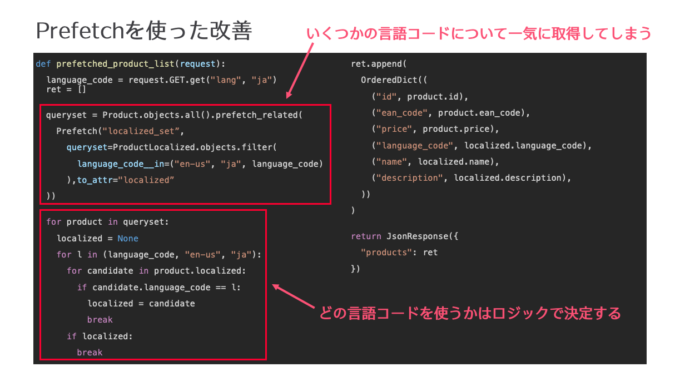
Task: Click the ("ean_code", product.ean_code) line
Action: click(451, 113)
